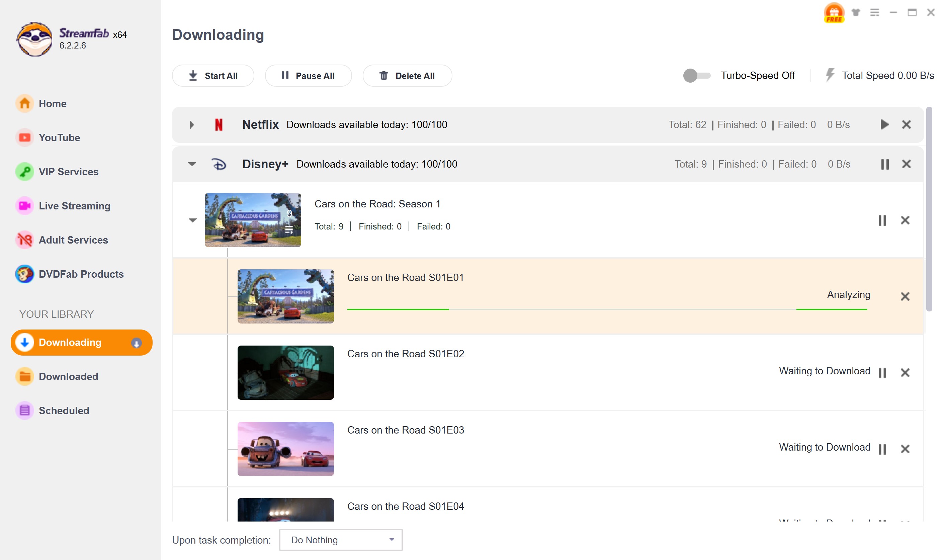Cancel the S01E01 analyzing task
The width and height of the screenshot is (945, 560).
(905, 297)
